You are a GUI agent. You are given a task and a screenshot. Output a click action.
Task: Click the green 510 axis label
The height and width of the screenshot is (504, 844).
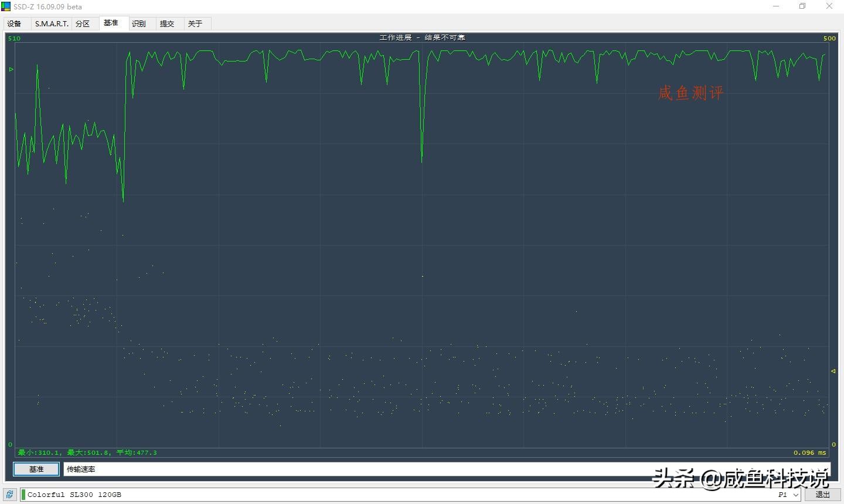(14, 38)
